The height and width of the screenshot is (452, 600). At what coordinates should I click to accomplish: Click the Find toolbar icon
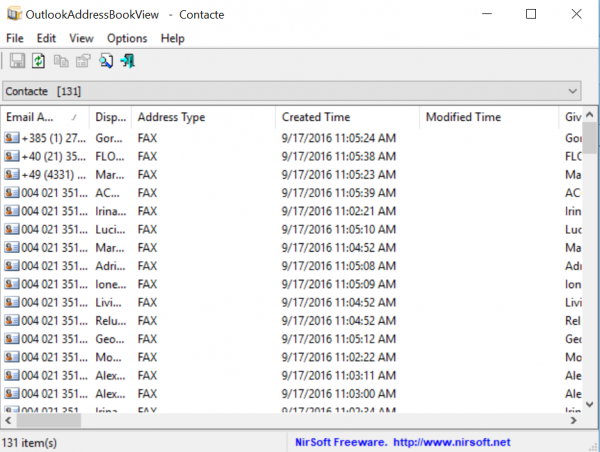pyautogui.click(x=105, y=62)
